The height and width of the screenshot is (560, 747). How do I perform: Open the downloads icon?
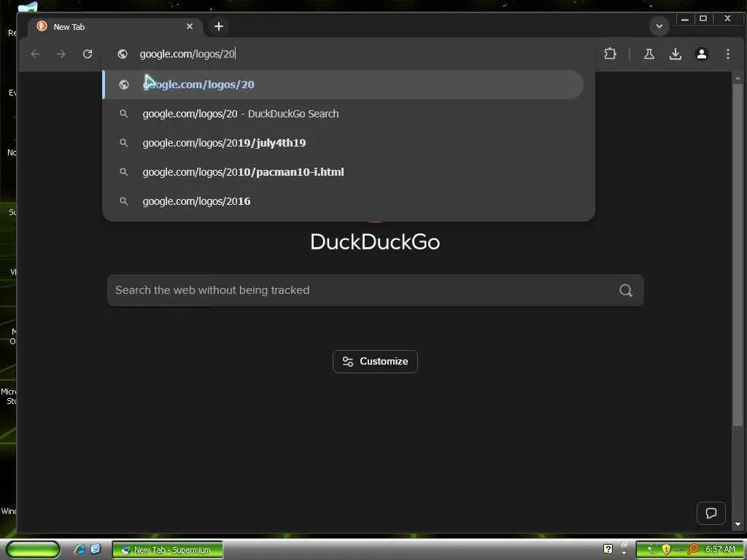click(x=675, y=54)
